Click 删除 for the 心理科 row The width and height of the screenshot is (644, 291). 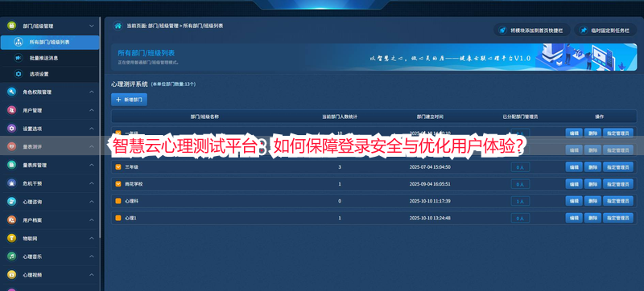592,201
